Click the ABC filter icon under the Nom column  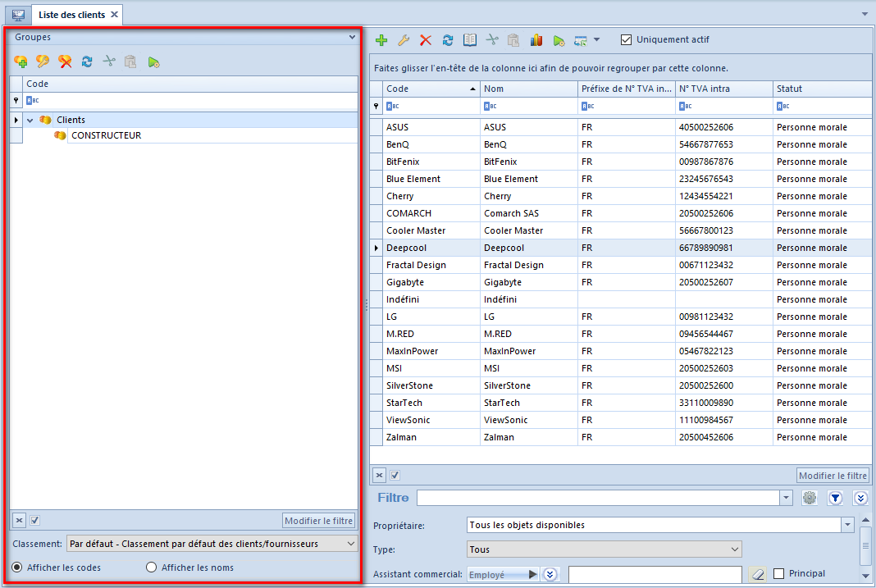[x=490, y=106]
